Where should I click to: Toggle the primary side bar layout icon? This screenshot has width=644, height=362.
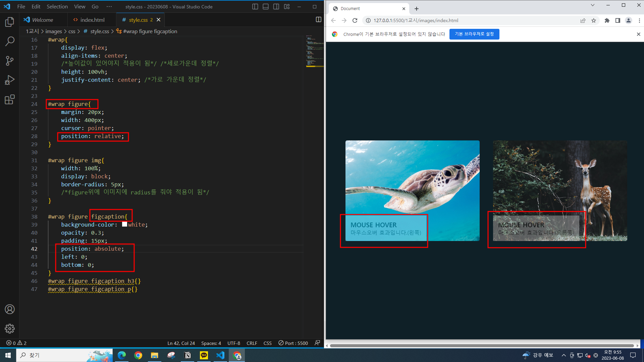[x=255, y=7]
